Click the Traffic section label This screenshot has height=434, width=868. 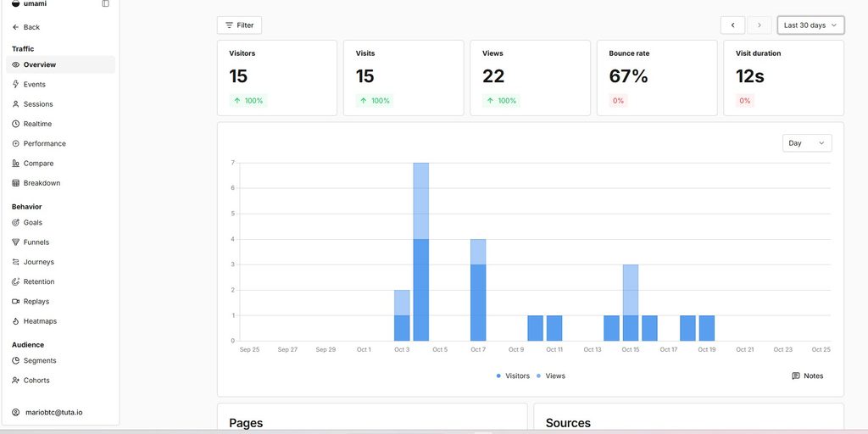tap(23, 48)
